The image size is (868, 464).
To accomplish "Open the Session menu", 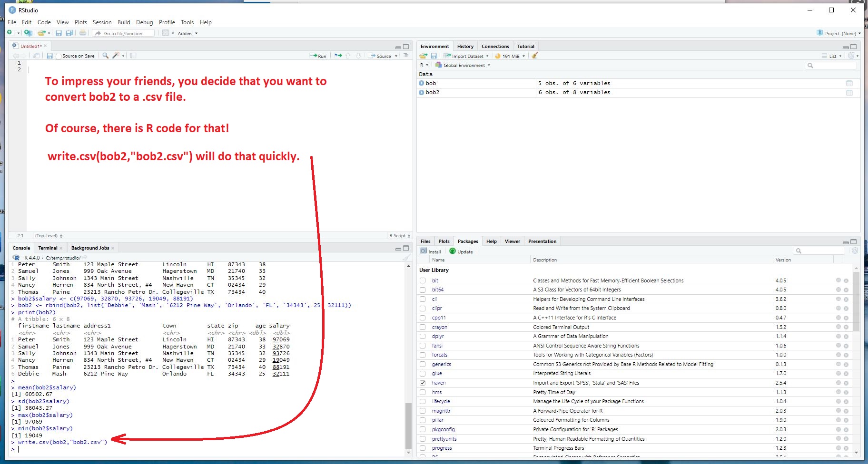I will point(102,22).
